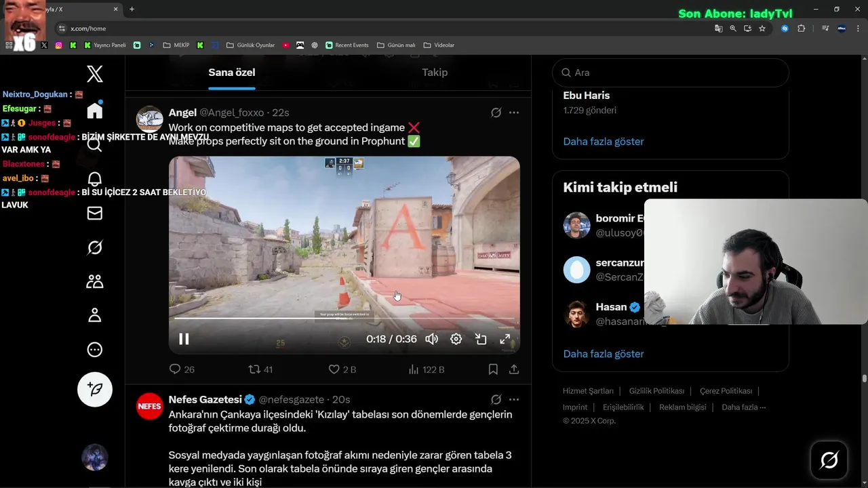Open the Yayıncı Paneli bookmark

coord(105,45)
